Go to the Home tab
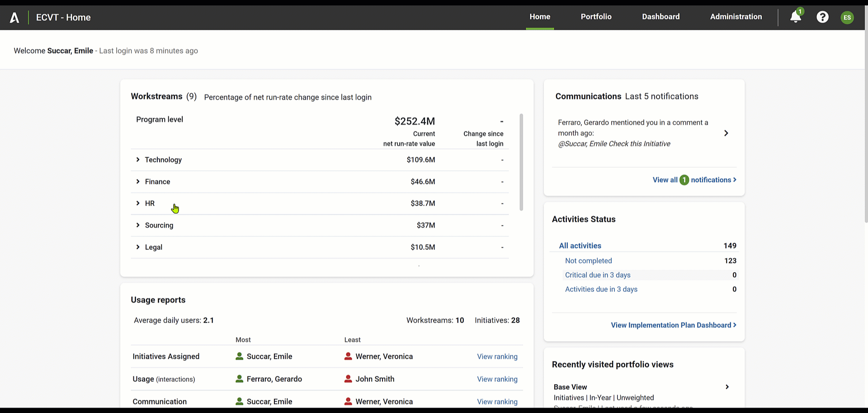This screenshot has width=868, height=413. click(540, 17)
